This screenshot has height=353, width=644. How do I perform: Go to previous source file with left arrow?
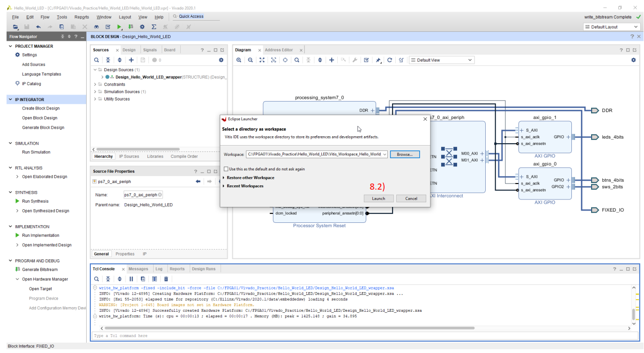click(x=198, y=181)
